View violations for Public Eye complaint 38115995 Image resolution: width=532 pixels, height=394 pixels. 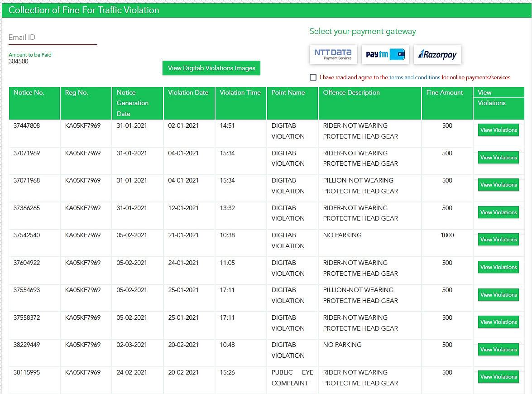click(498, 377)
